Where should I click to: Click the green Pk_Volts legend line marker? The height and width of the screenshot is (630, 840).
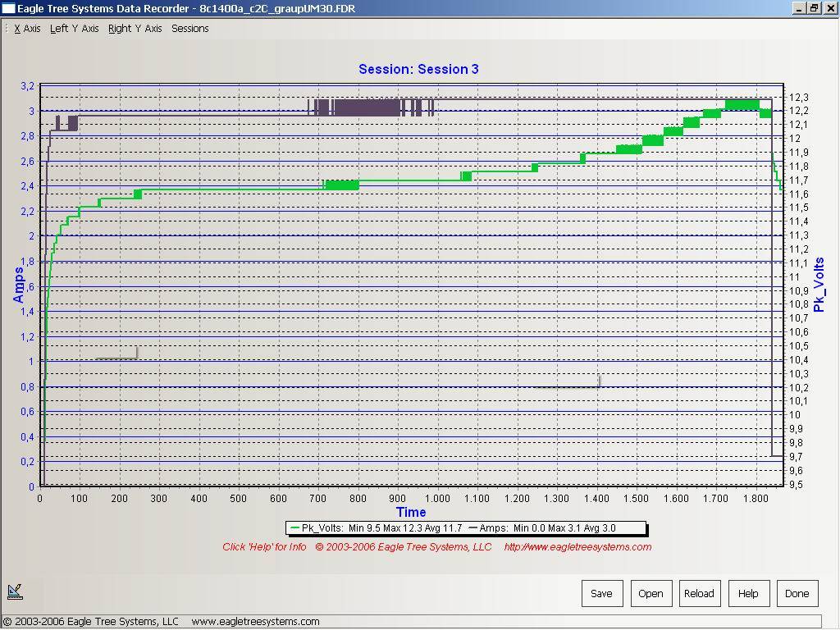(295, 528)
